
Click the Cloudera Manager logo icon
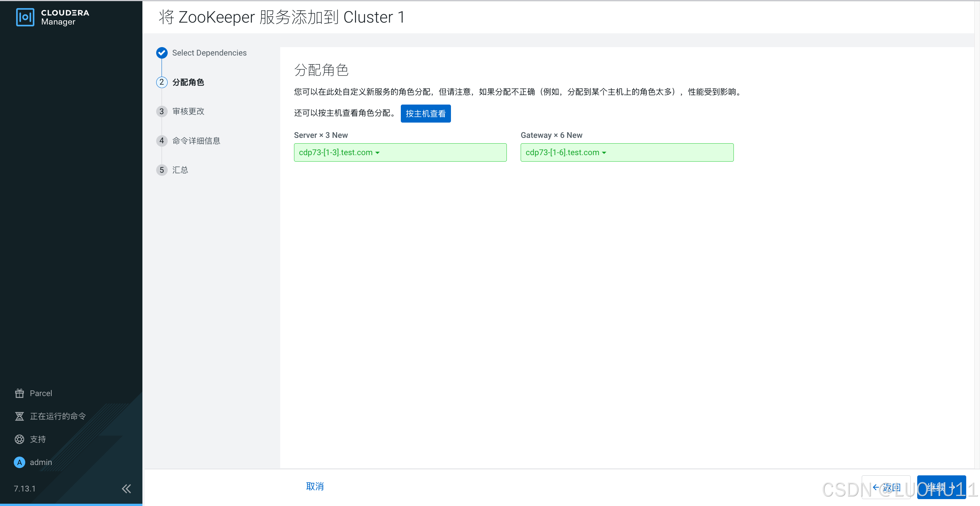tap(25, 17)
